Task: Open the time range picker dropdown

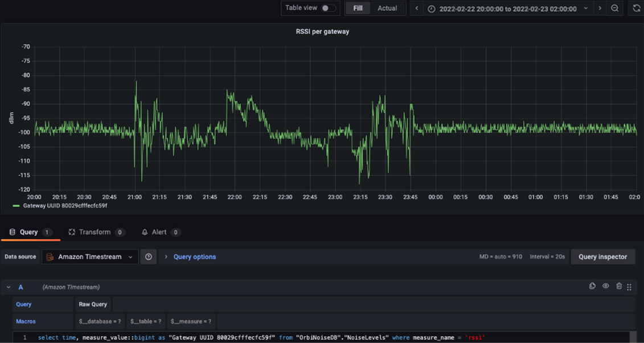Action: coord(508,9)
